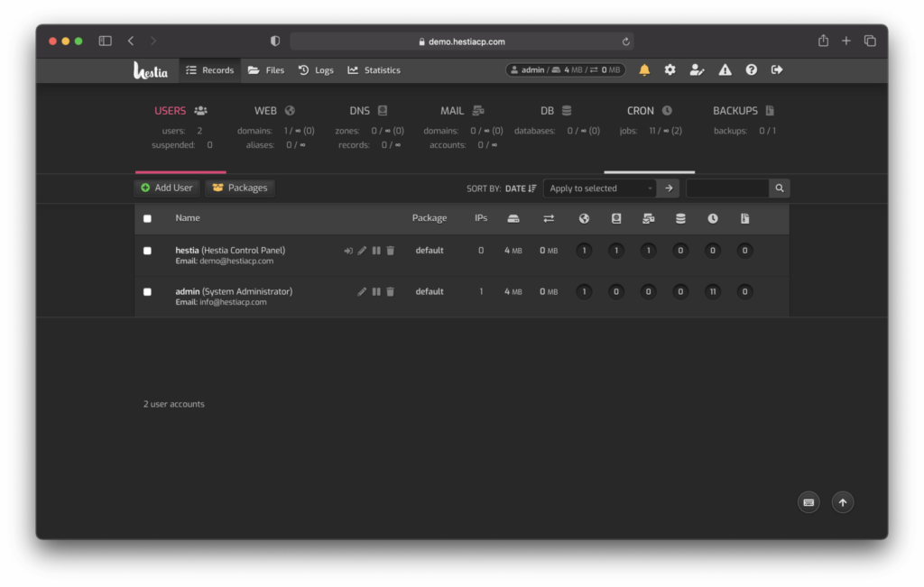Click in the user search field
The image size is (924, 587).
pos(727,188)
